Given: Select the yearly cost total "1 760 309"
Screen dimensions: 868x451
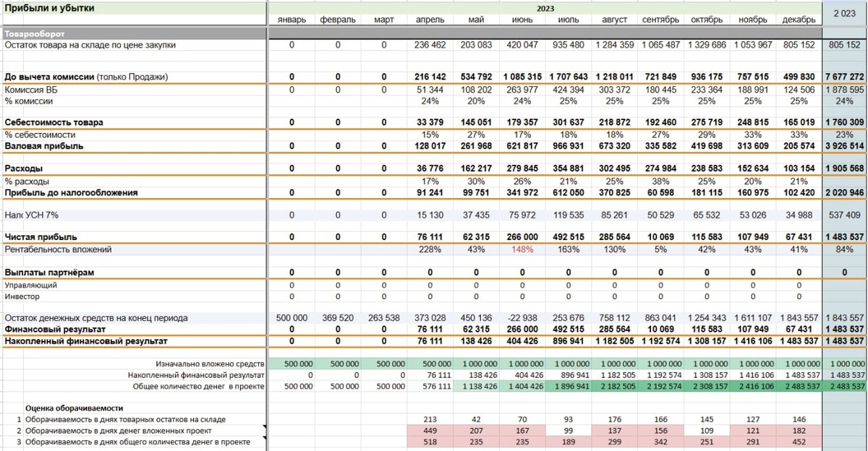Looking at the screenshot, I should tap(846, 123).
